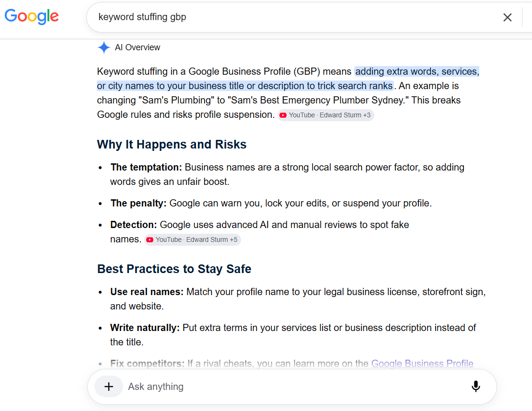Select 'the title.' bullet line
Viewport: 532px width, 411px height.
point(127,342)
